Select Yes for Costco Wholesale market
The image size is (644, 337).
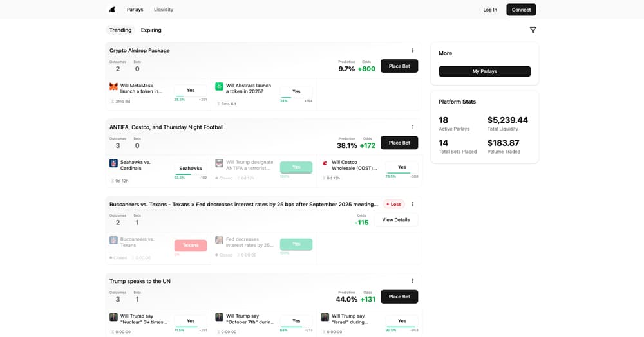(402, 167)
